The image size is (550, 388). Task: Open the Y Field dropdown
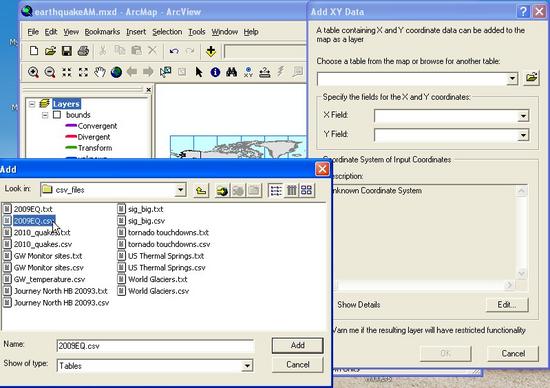[523, 135]
